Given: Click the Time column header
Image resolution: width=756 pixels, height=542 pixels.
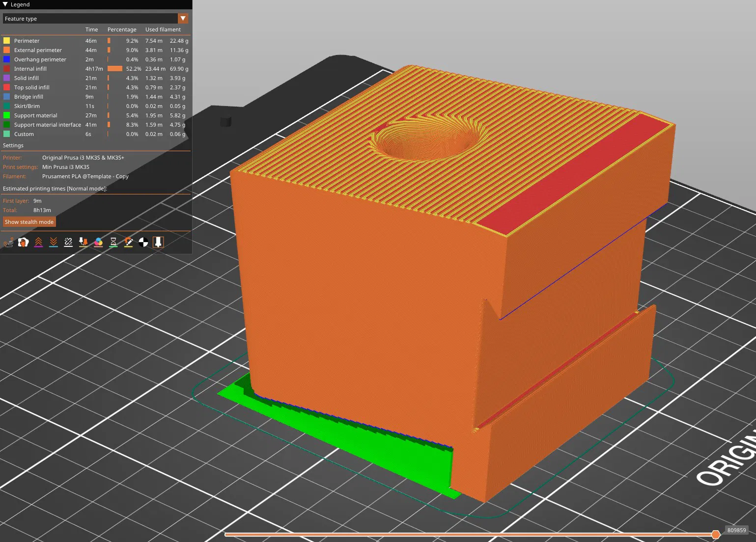Looking at the screenshot, I should click(x=92, y=29).
